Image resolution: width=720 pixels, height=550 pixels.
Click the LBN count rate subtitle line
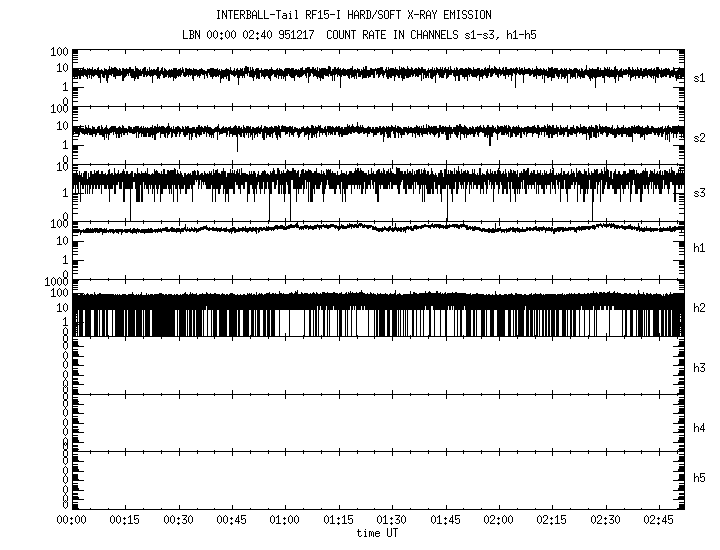[x=368, y=34]
